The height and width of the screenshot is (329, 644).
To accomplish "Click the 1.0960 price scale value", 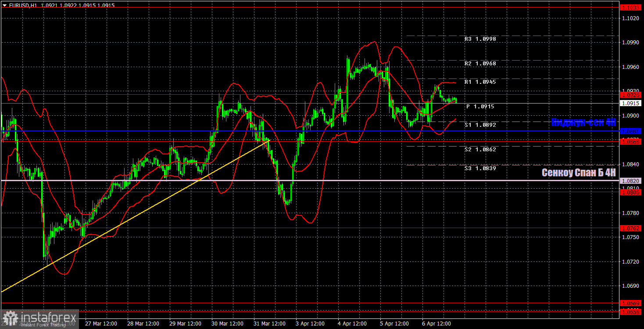I will 631,67.
